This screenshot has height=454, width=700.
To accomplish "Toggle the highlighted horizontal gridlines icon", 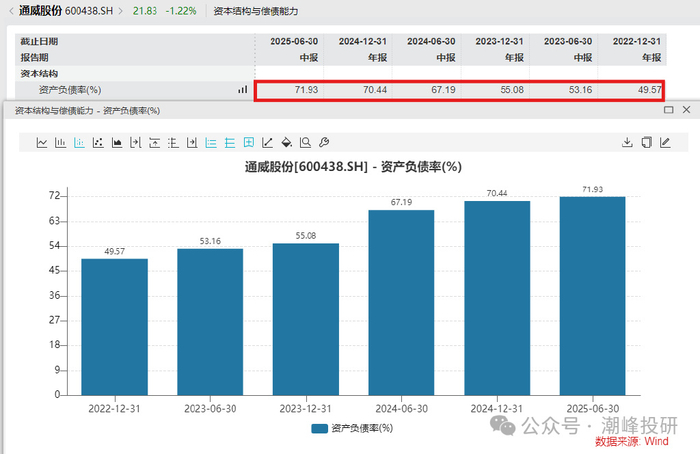I will click(211, 143).
